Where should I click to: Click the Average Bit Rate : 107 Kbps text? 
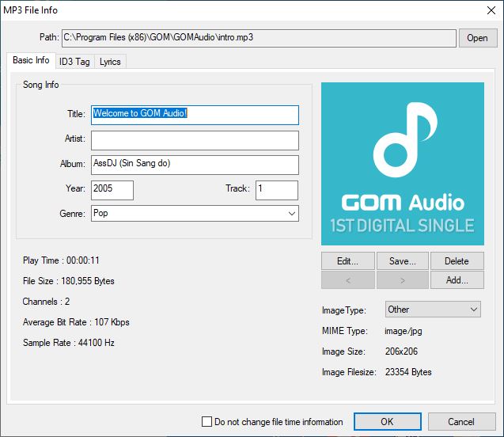(x=76, y=322)
